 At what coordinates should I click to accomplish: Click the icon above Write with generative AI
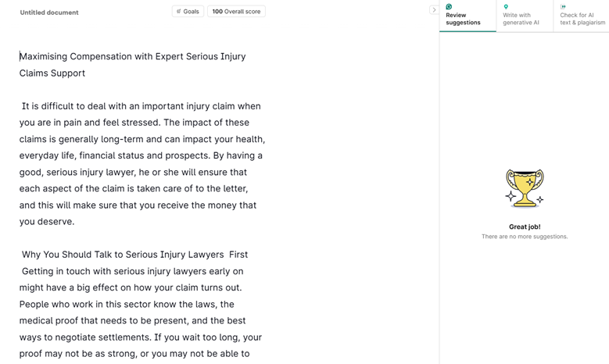(506, 6)
